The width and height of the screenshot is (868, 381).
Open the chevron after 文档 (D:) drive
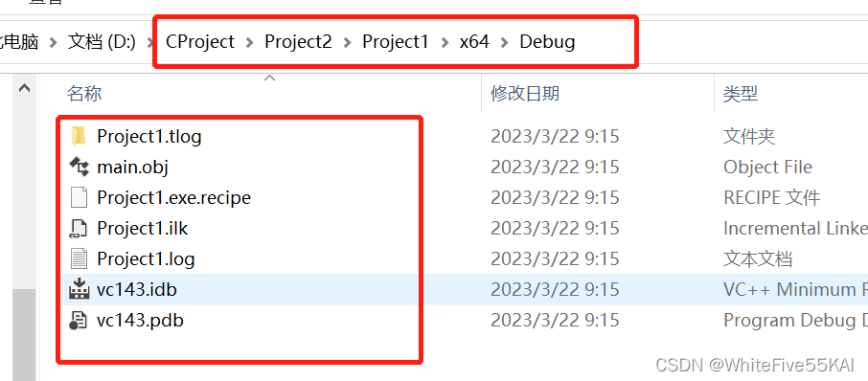click(x=151, y=42)
